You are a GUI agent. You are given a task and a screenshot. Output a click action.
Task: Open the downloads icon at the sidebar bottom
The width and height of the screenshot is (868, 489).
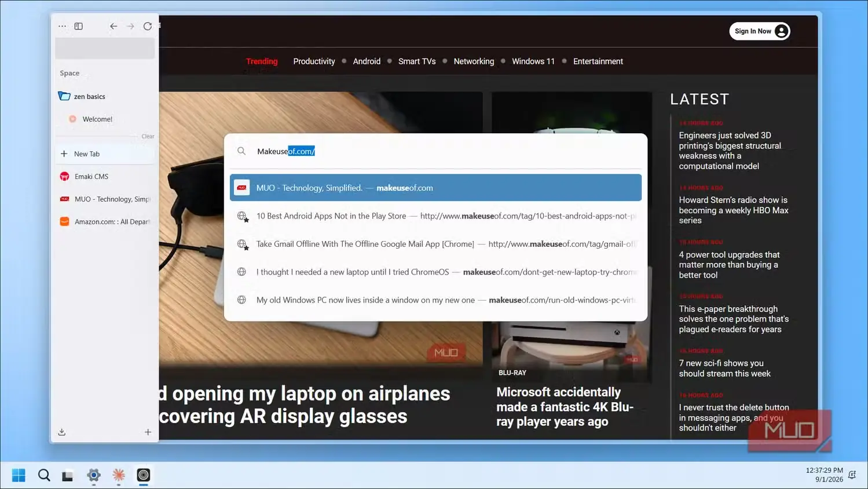pyautogui.click(x=62, y=432)
